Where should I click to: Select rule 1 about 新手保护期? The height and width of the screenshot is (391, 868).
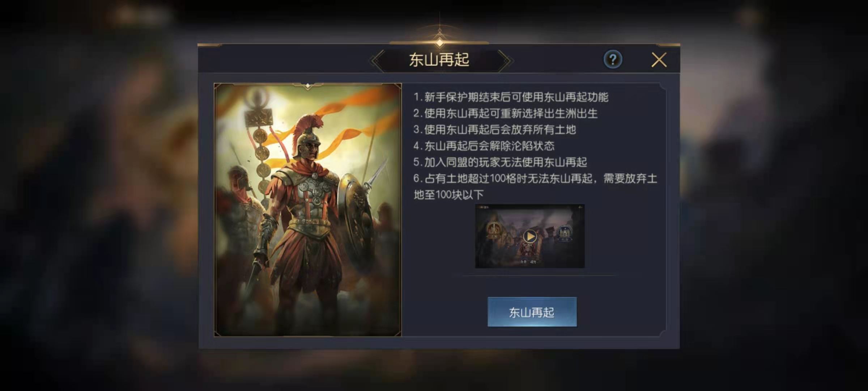coord(511,97)
